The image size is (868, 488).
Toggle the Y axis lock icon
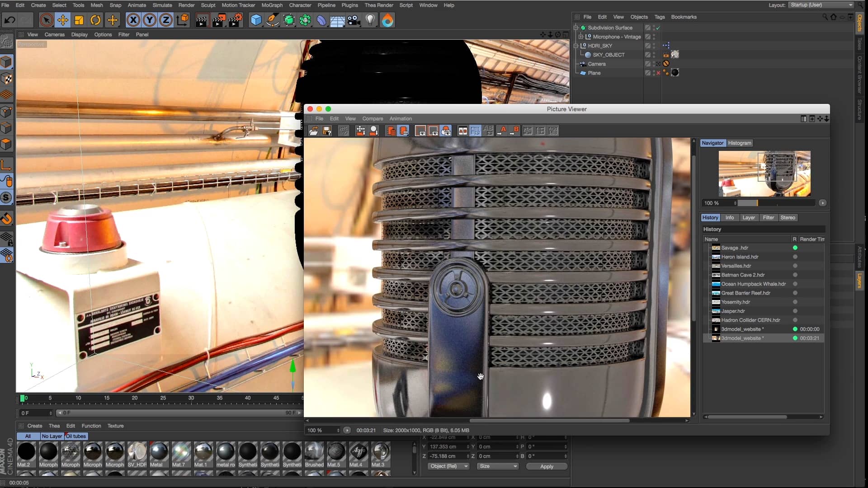pos(149,20)
